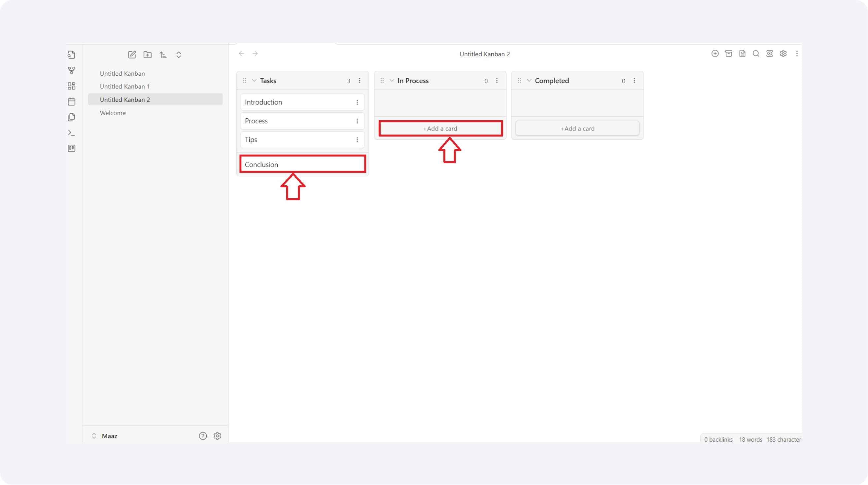Select the pages/document icon in sidebar
This screenshot has width=868, height=485.
pyautogui.click(x=71, y=117)
